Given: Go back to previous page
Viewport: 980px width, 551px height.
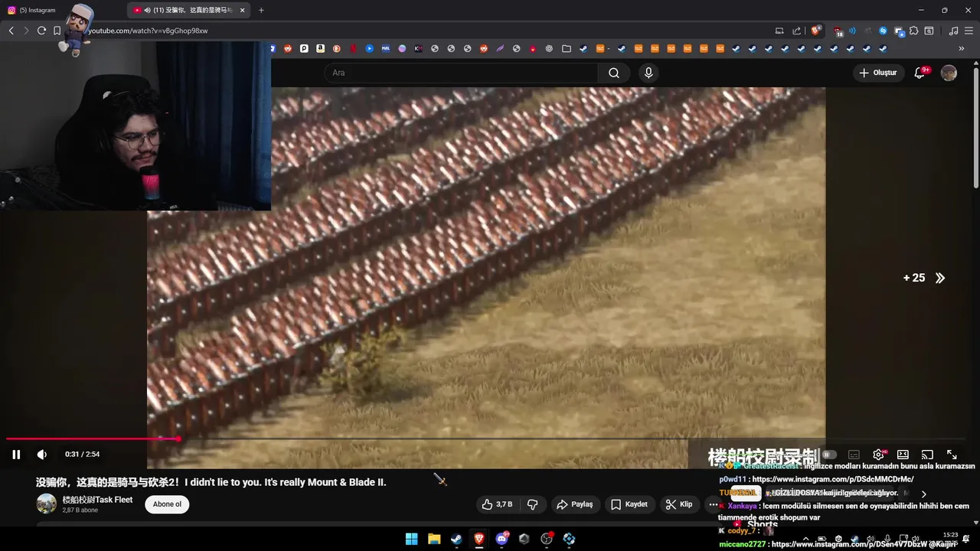Looking at the screenshot, I should pyautogui.click(x=11, y=31).
